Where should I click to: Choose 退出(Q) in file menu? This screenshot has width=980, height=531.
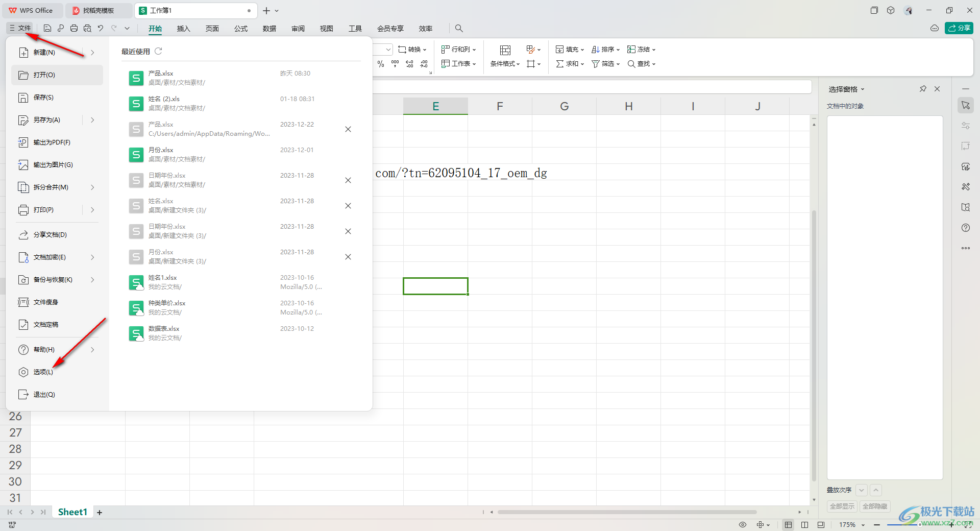(57, 395)
